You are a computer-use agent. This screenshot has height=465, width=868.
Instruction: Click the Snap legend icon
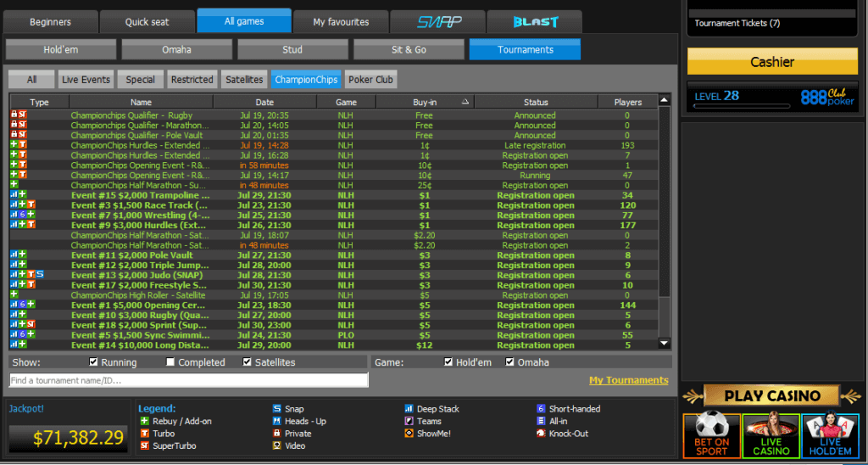coord(276,409)
